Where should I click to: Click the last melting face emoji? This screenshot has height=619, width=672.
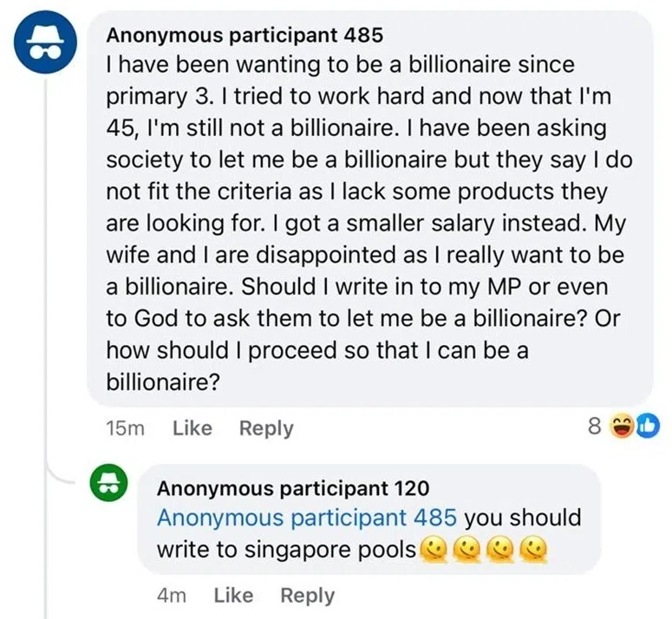[538, 550]
